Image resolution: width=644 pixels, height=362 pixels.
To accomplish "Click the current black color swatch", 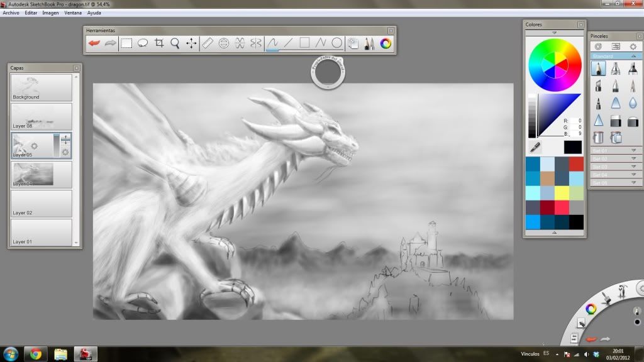I will point(572,147).
